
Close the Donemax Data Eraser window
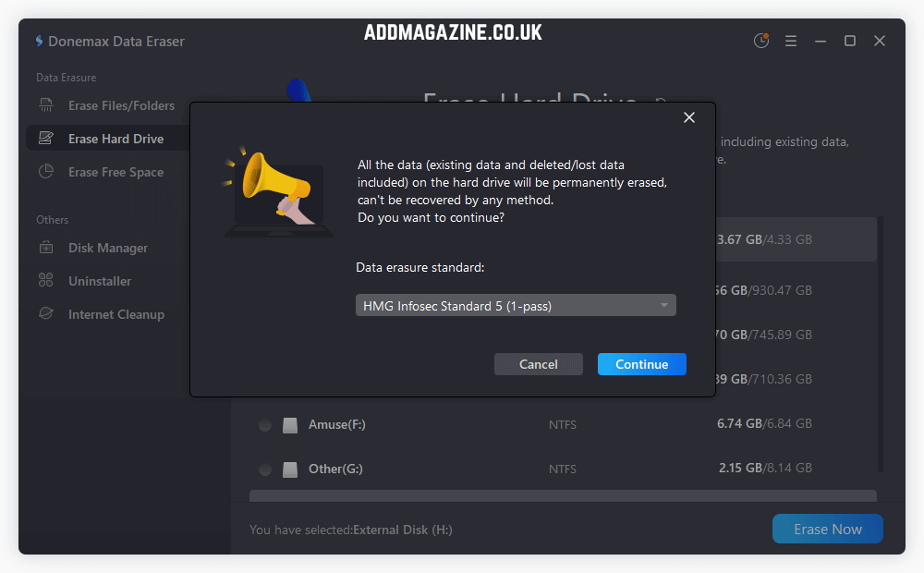[x=880, y=41]
